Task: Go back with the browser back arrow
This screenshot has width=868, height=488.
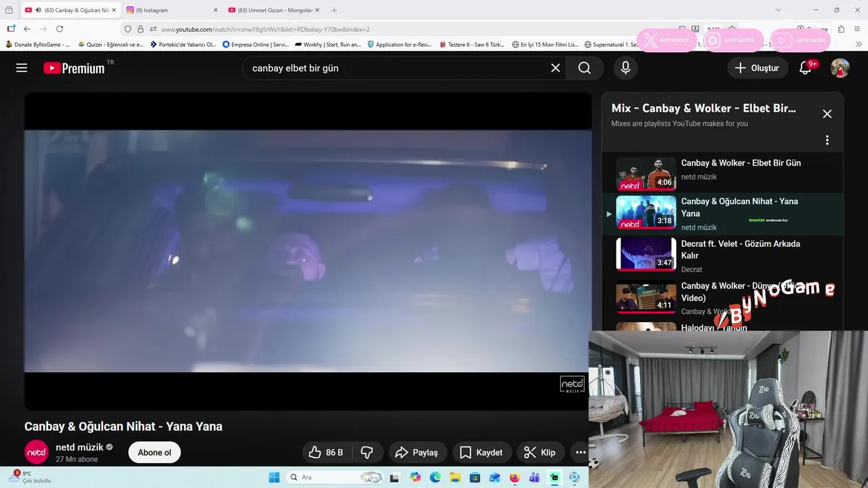Action: [x=27, y=29]
